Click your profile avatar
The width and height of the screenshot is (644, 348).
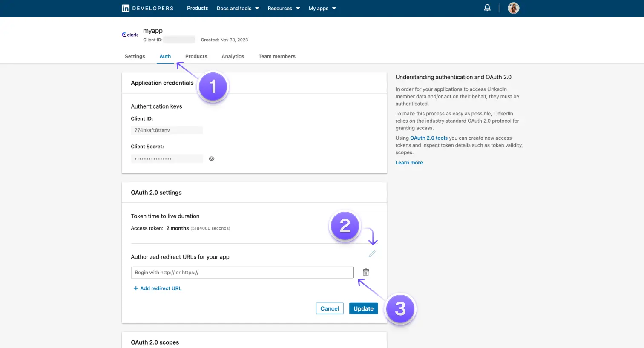(x=513, y=8)
